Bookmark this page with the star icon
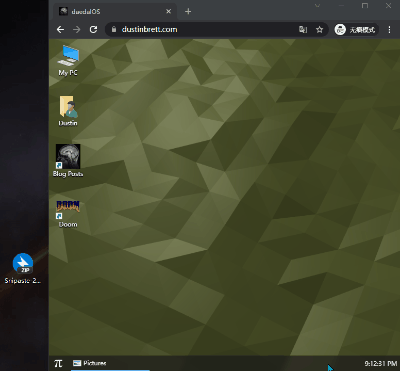 [x=319, y=30]
